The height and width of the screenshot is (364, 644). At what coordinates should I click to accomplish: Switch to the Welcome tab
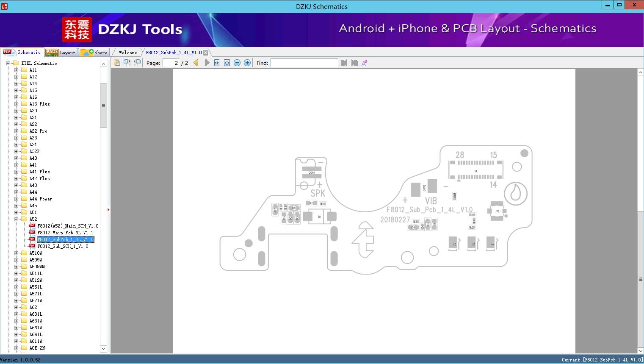(x=128, y=53)
